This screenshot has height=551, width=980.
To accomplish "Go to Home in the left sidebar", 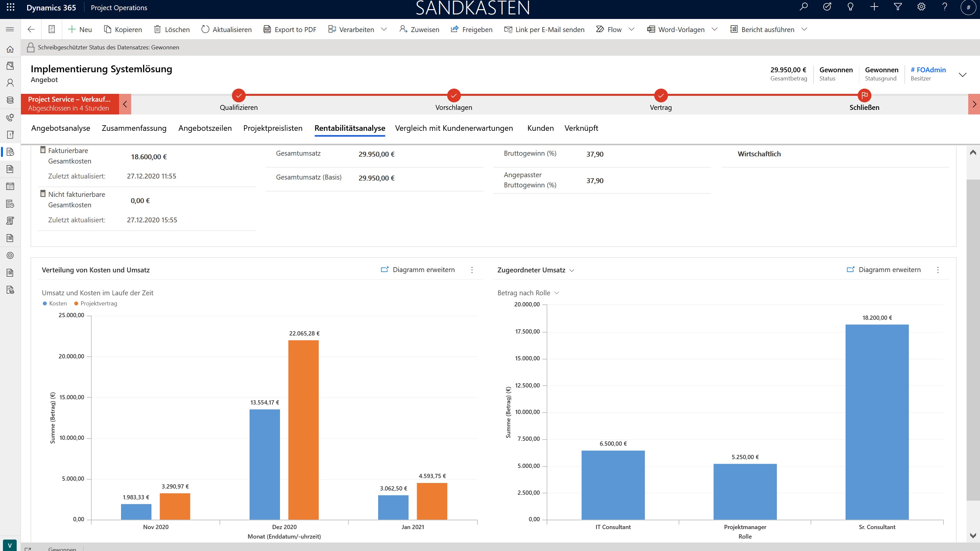I will click(10, 49).
